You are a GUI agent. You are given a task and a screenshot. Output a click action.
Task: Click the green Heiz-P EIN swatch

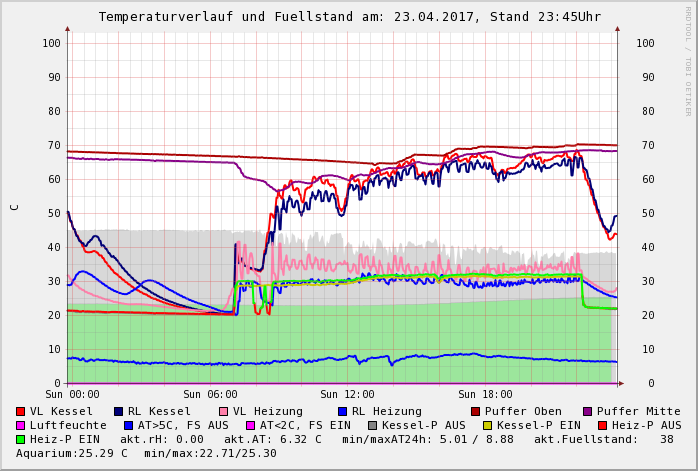point(20,439)
